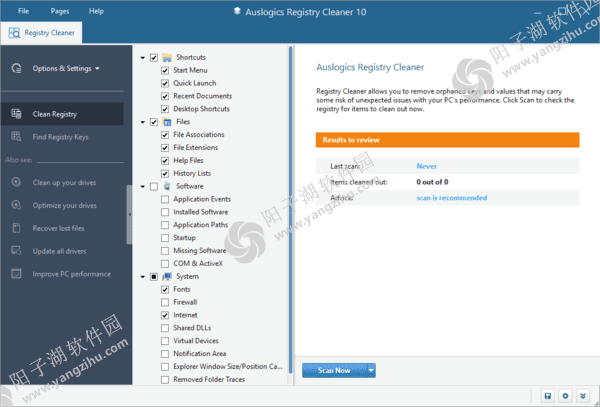The height and width of the screenshot is (407, 600).
Task: Toggle the Desktop Shortcuts checkbox
Action: tap(165, 109)
